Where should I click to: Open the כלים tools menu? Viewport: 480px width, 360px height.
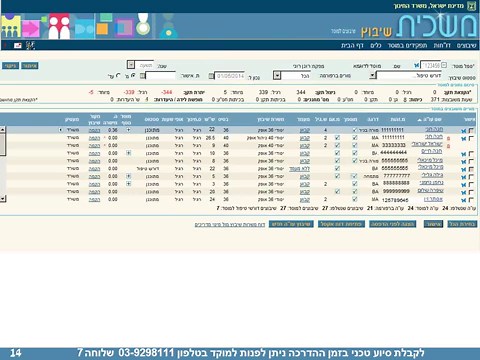click(376, 45)
